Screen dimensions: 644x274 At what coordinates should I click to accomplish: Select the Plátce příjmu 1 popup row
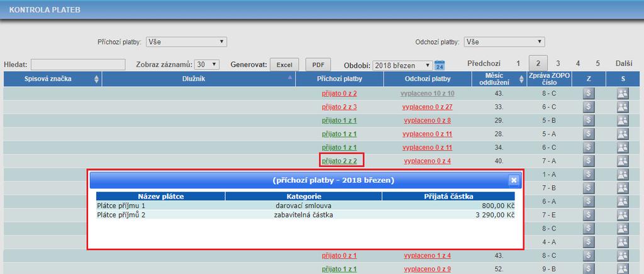pos(305,205)
